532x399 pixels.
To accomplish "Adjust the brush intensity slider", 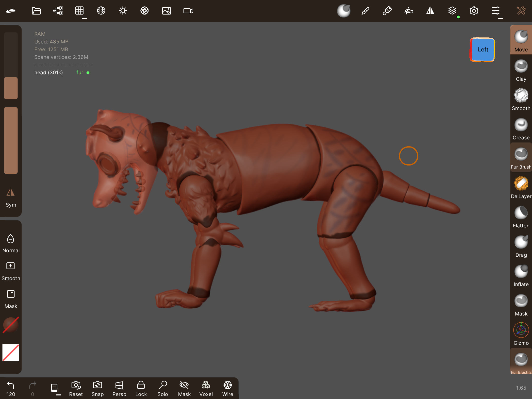I will tap(11, 140).
